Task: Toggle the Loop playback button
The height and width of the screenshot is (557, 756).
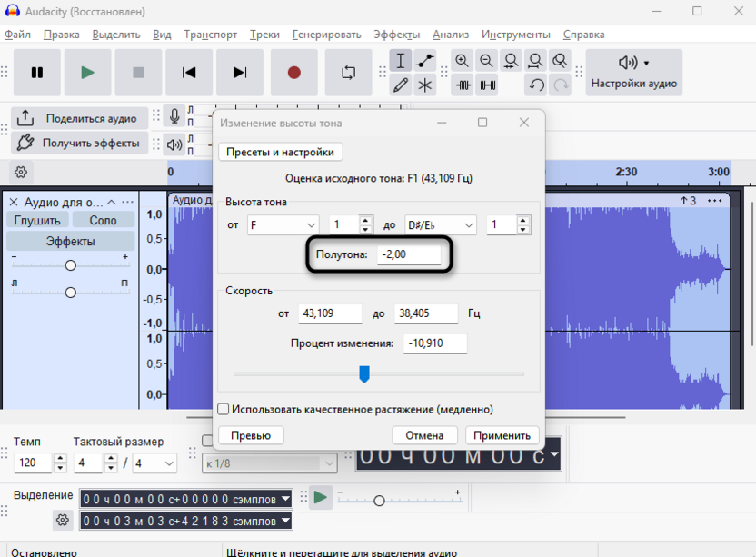Action: (348, 73)
